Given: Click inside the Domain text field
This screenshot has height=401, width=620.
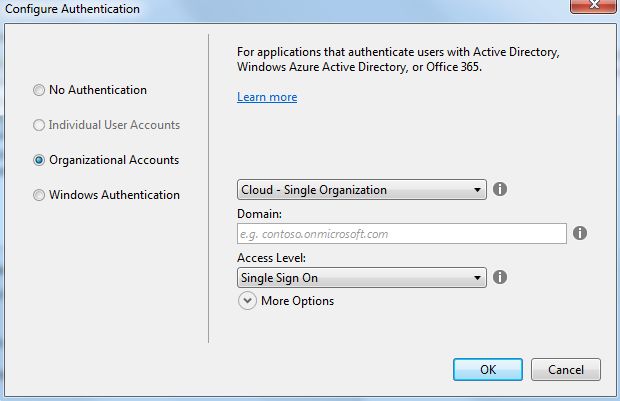Looking at the screenshot, I should tap(402, 234).
